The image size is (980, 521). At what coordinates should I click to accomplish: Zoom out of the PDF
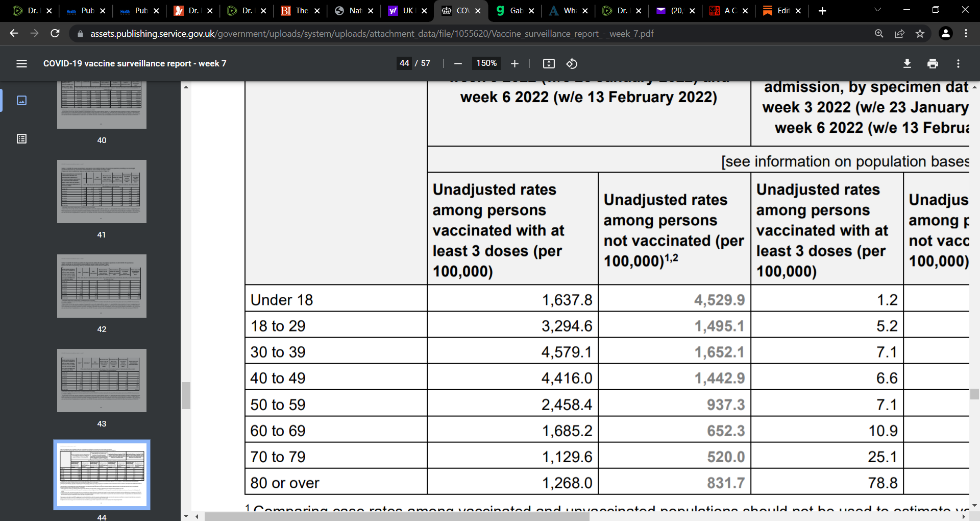[458, 63]
